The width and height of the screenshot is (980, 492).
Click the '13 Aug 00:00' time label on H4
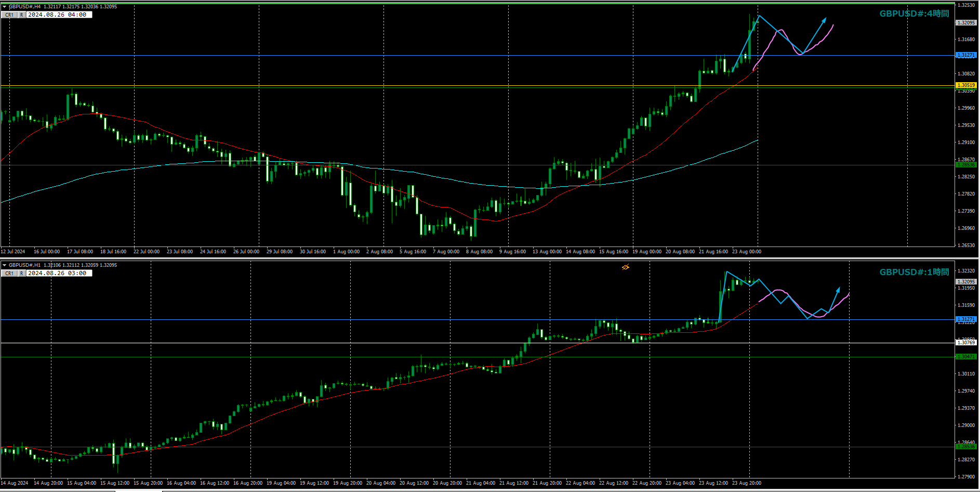point(547,252)
